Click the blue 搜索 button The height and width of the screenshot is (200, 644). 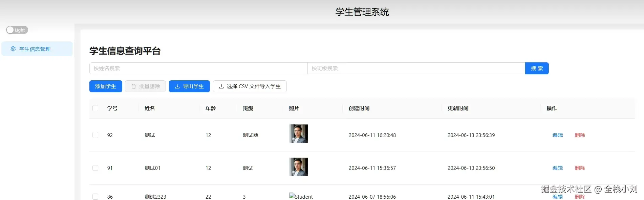click(537, 68)
